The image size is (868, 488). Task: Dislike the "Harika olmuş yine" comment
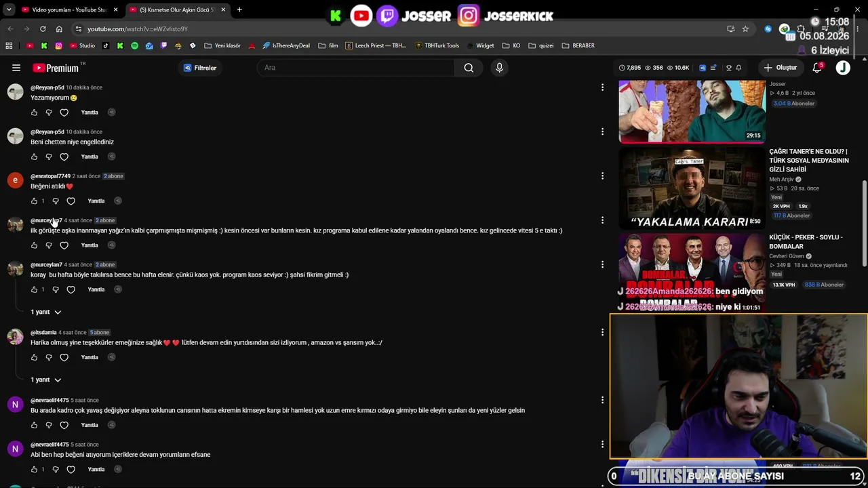click(49, 357)
